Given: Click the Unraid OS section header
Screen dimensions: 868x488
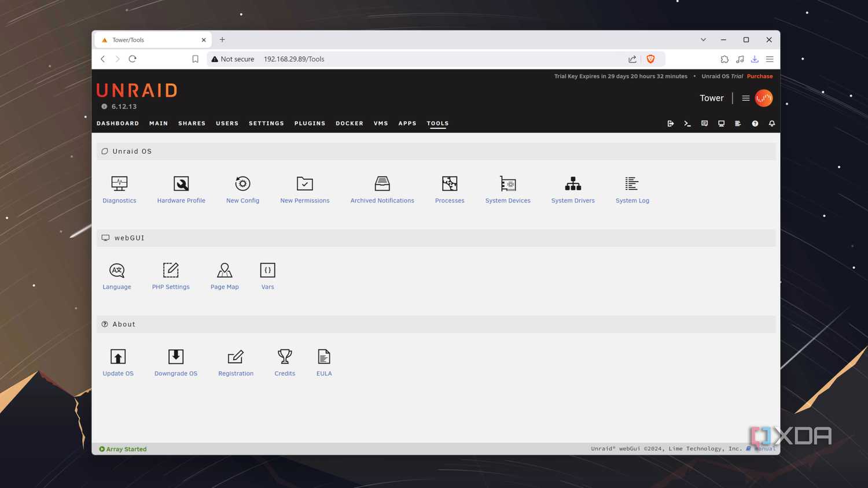Looking at the screenshot, I should point(436,151).
